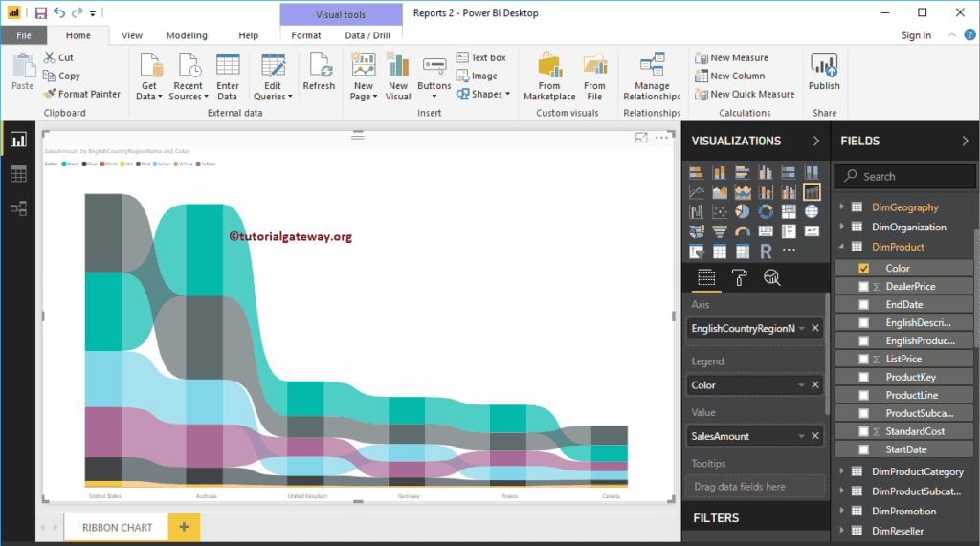Pick the Treemap visualization

point(789,211)
